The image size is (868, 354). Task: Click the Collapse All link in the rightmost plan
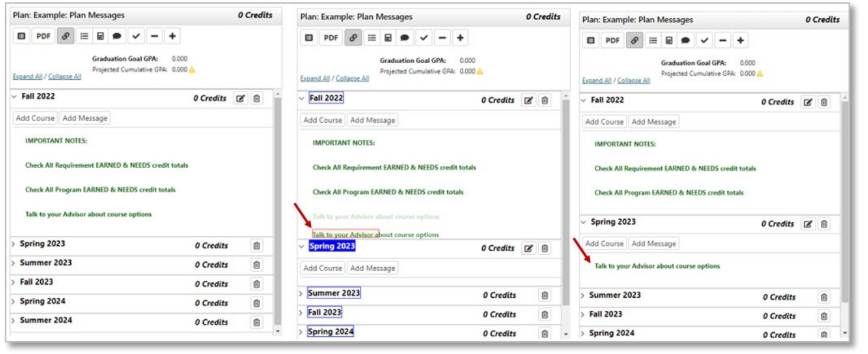pyautogui.click(x=633, y=80)
